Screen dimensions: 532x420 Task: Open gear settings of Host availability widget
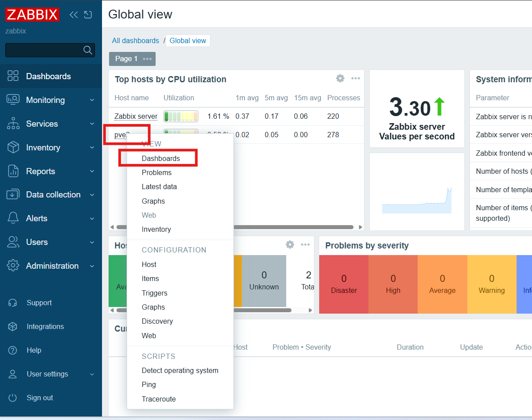(289, 245)
